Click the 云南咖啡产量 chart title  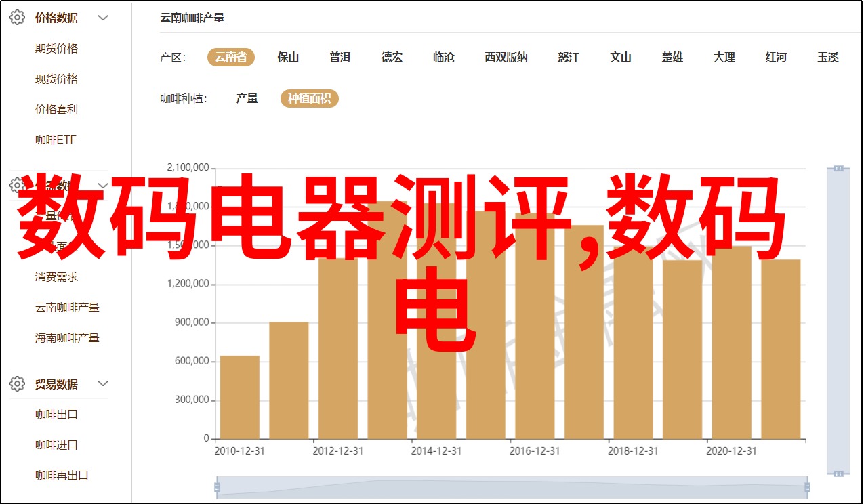pyautogui.click(x=192, y=18)
